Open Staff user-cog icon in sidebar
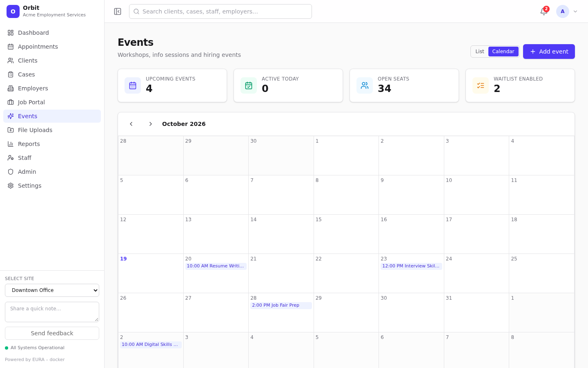This screenshot has height=368, width=588. tap(11, 158)
